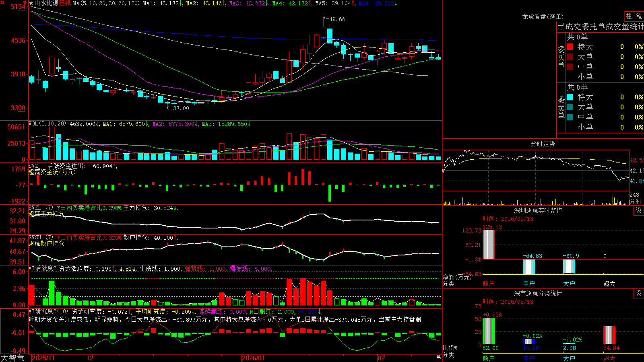This screenshot has height=362, width=644.
Task: Click the blue 中户 bar showing 10.18
Action: click(x=528, y=341)
